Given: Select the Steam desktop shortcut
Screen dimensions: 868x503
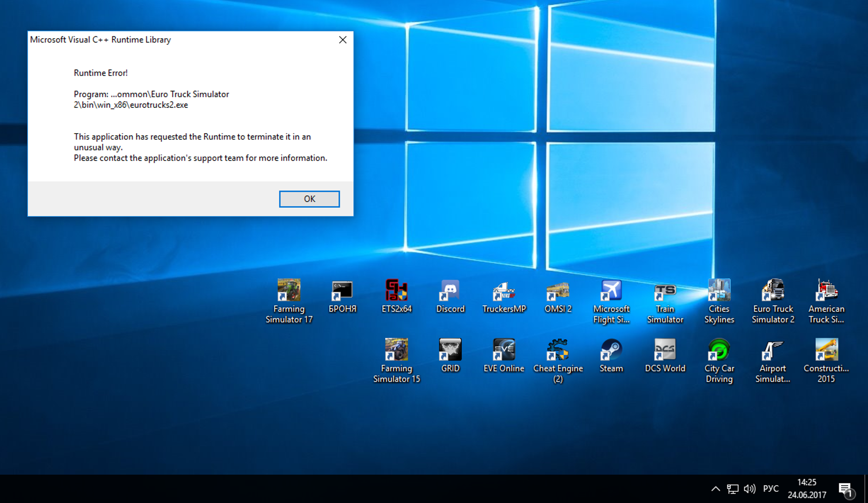Looking at the screenshot, I should (x=611, y=356).
